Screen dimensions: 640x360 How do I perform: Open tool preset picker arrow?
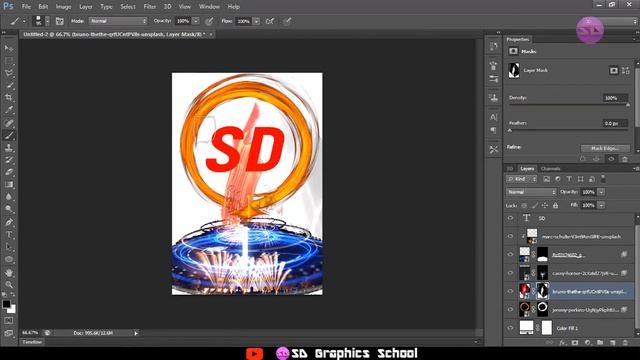click(x=24, y=21)
